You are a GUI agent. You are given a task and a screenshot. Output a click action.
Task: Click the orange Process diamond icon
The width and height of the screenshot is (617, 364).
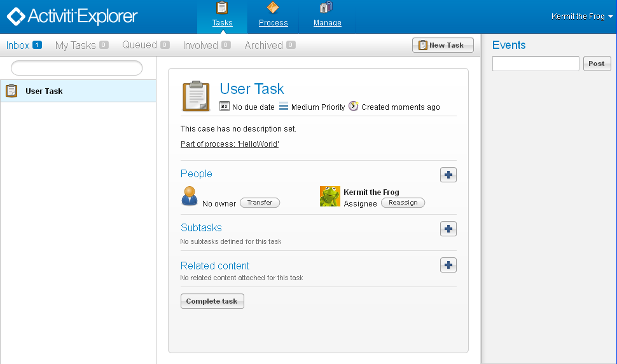tap(273, 8)
